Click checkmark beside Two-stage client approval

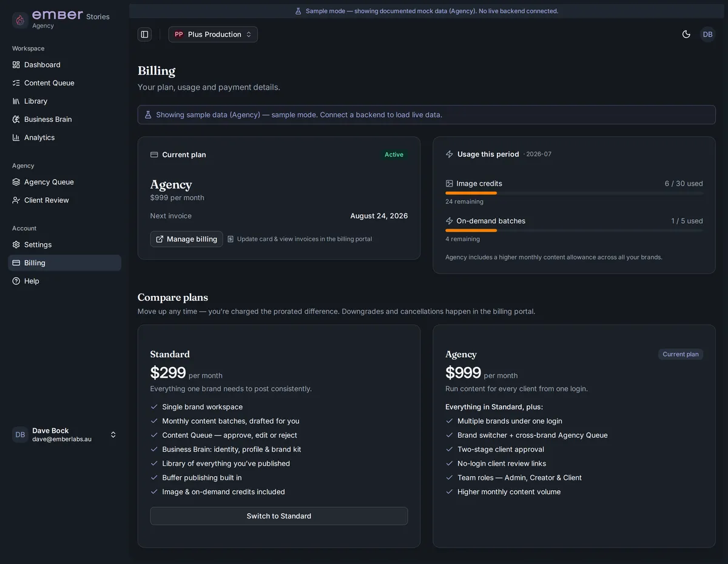coord(450,449)
